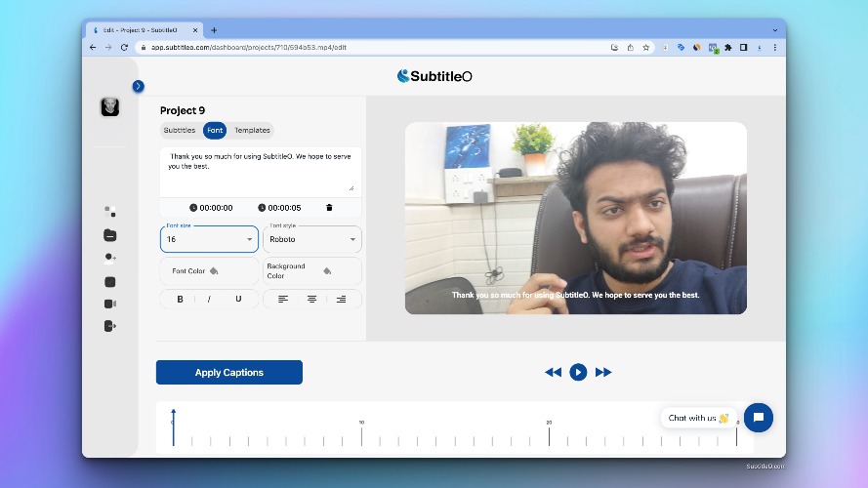Viewport: 868px width, 488px height.
Task: Open the Font size dropdown
Action: point(209,239)
